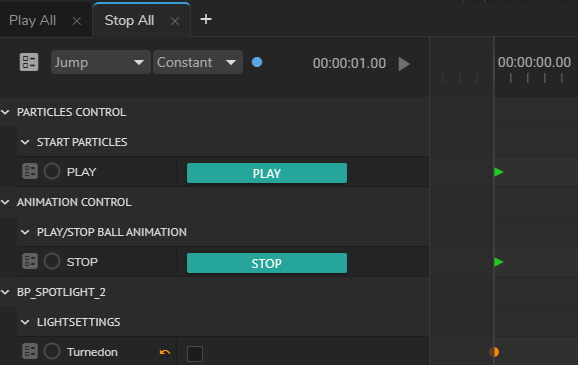
Task: Click the list icon on the STOP row
Action: (30, 261)
